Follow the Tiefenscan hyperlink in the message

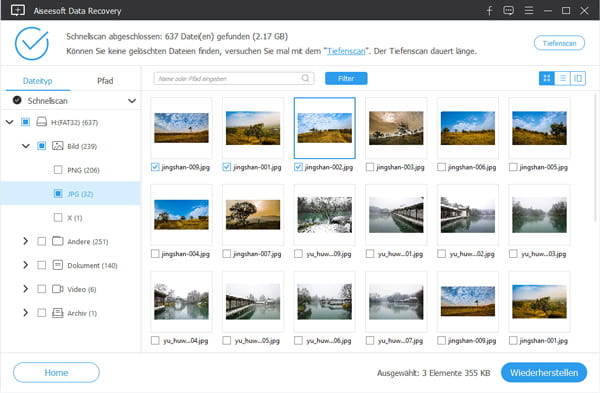point(346,51)
